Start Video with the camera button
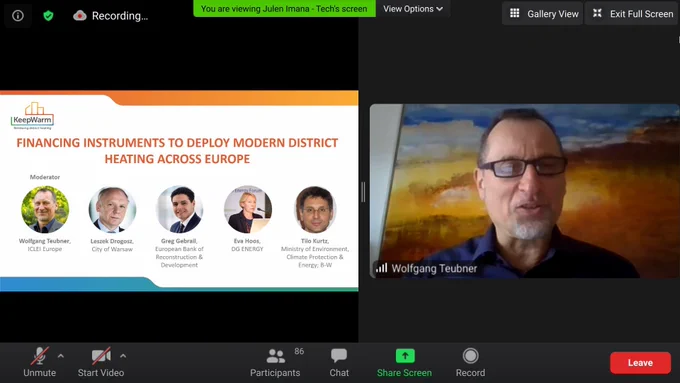Image resolution: width=680 pixels, height=383 pixels. [101, 363]
